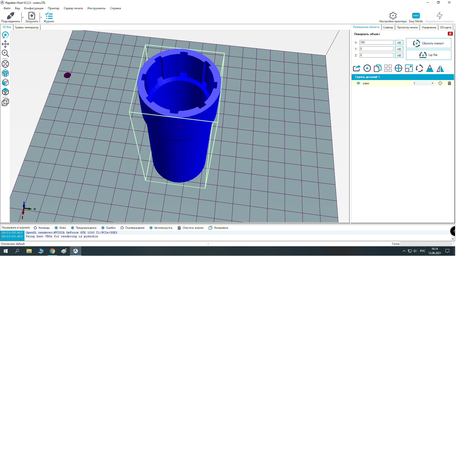Image resolution: width=476 pixels, height=466 pixels.
Task: Select the Move viewpoint arrows tool
Action: point(5,44)
